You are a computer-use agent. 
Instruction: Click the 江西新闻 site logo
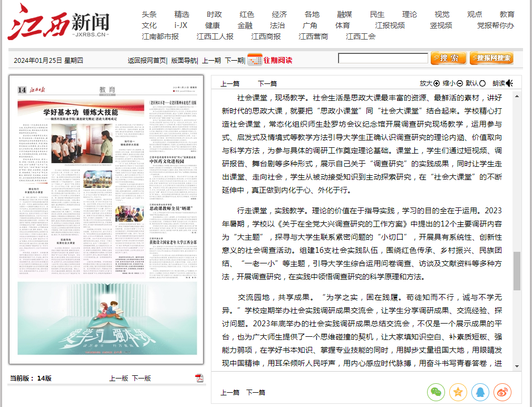click(x=59, y=22)
